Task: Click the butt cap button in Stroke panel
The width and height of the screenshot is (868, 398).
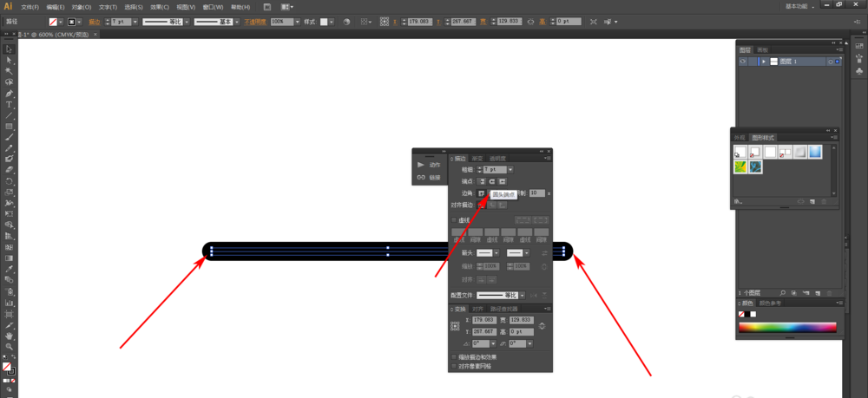Action: (482, 181)
